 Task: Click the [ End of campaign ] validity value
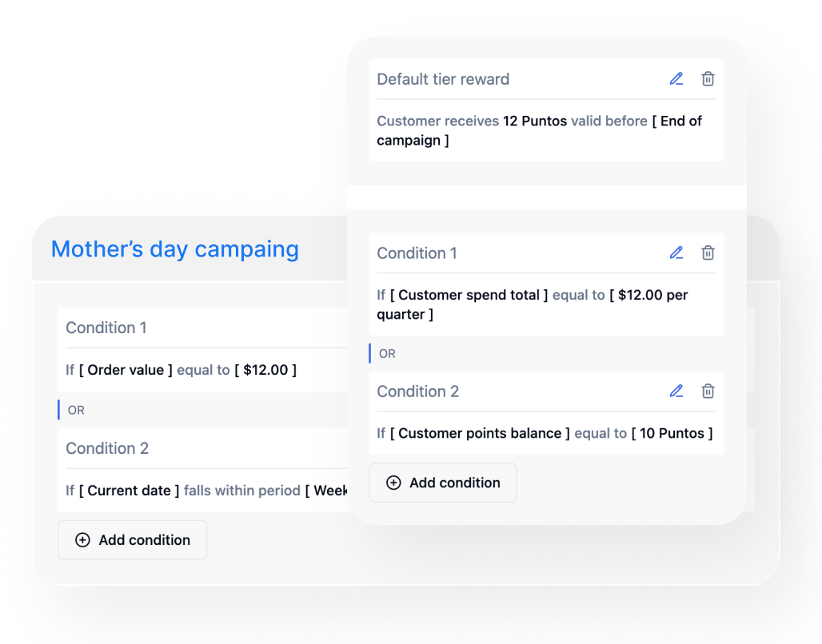click(x=539, y=130)
